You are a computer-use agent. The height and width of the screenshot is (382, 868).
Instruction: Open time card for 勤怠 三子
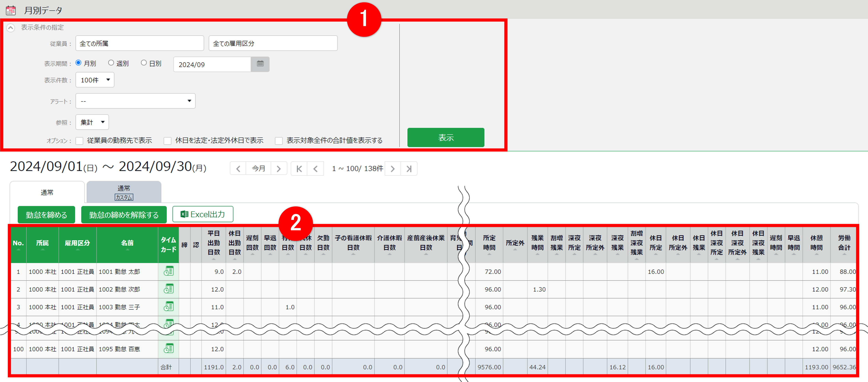(x=168, y=307)
